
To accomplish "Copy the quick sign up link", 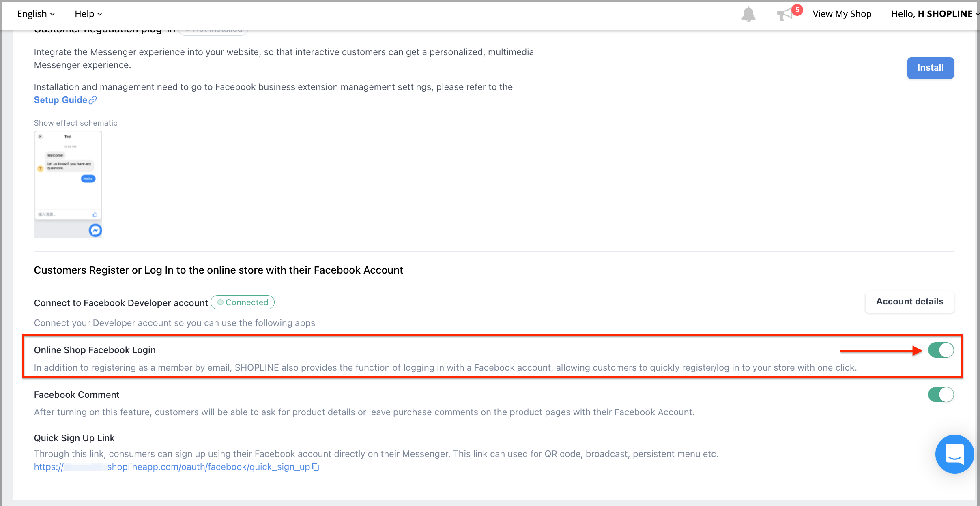I will tap(316, 467).
